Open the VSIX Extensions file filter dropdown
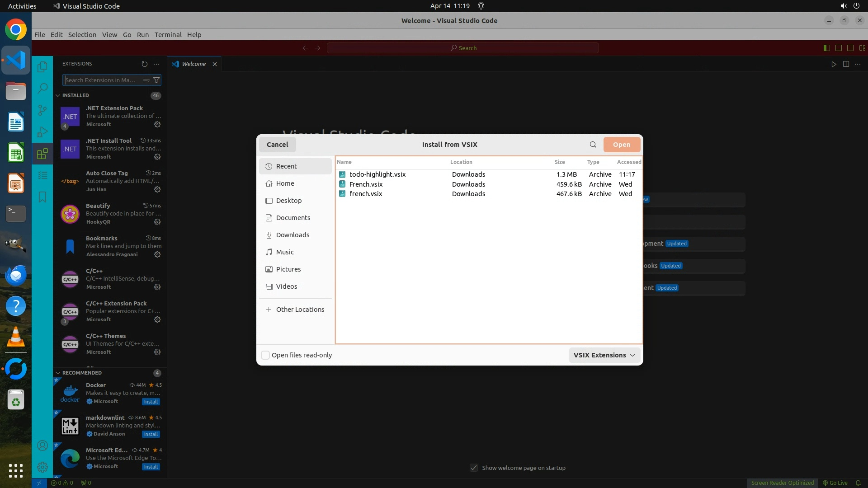This screenshot has width=868, height=488. pyautogui.click(x=604, y=355)
